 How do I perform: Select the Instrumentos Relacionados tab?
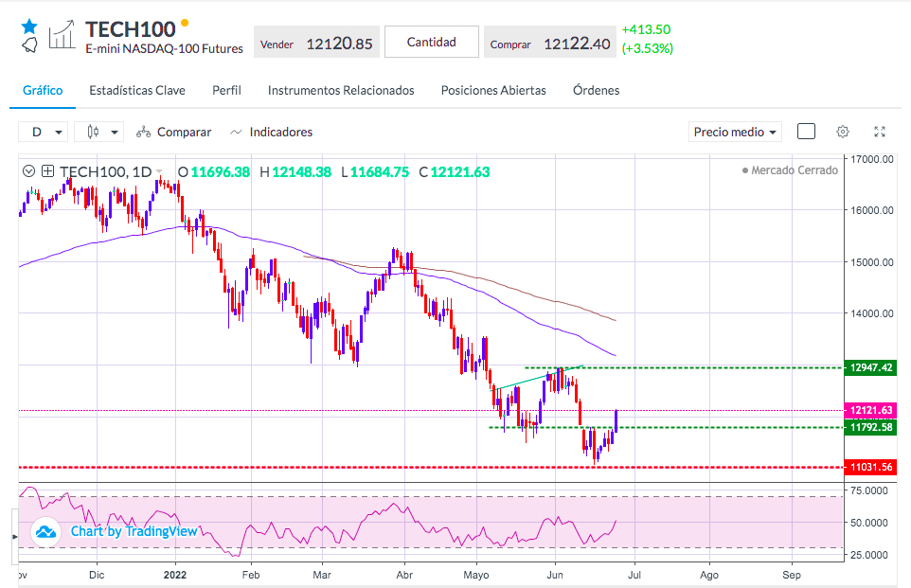(x=341, y=90)
